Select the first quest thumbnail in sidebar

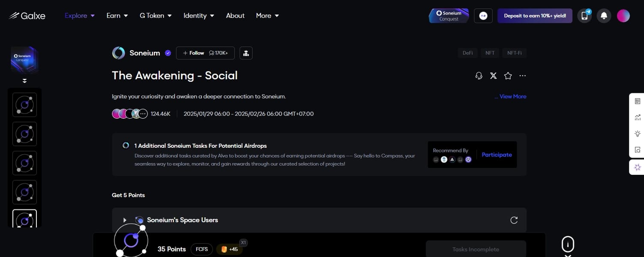pos(24,105)
